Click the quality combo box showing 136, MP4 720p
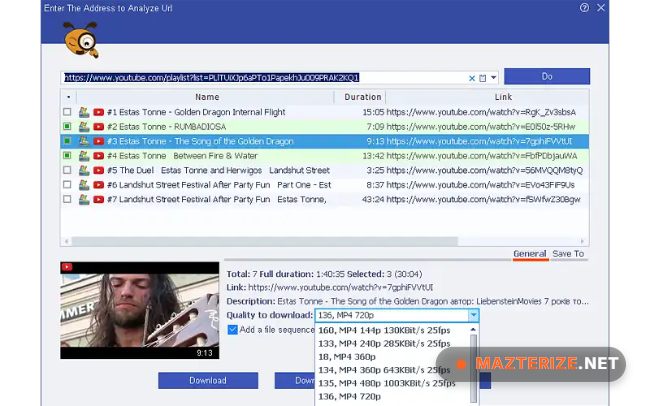This screenshot has height=406, width=650. (x=397, y=315)
